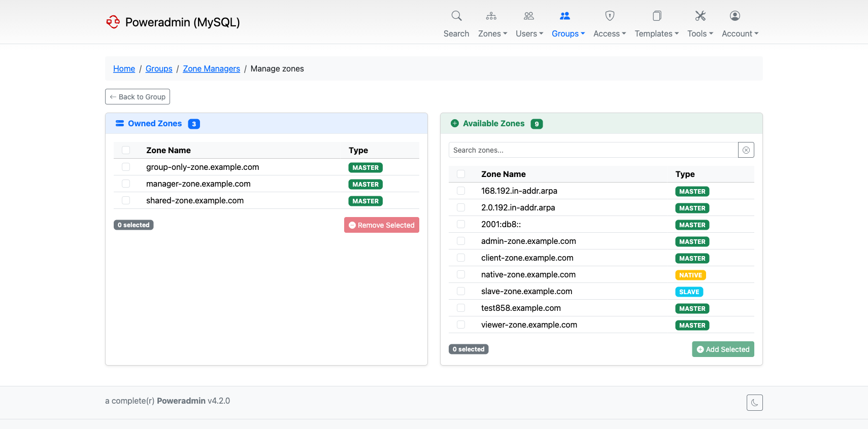Screen dimensions: 868x429
Task: Check the group-only-zone.example.com checkbox
Action: [126, 167]
